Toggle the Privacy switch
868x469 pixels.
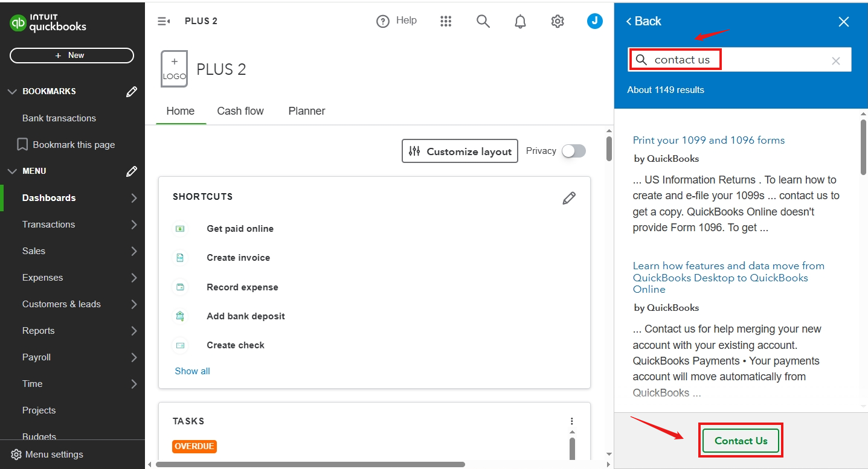573,151
